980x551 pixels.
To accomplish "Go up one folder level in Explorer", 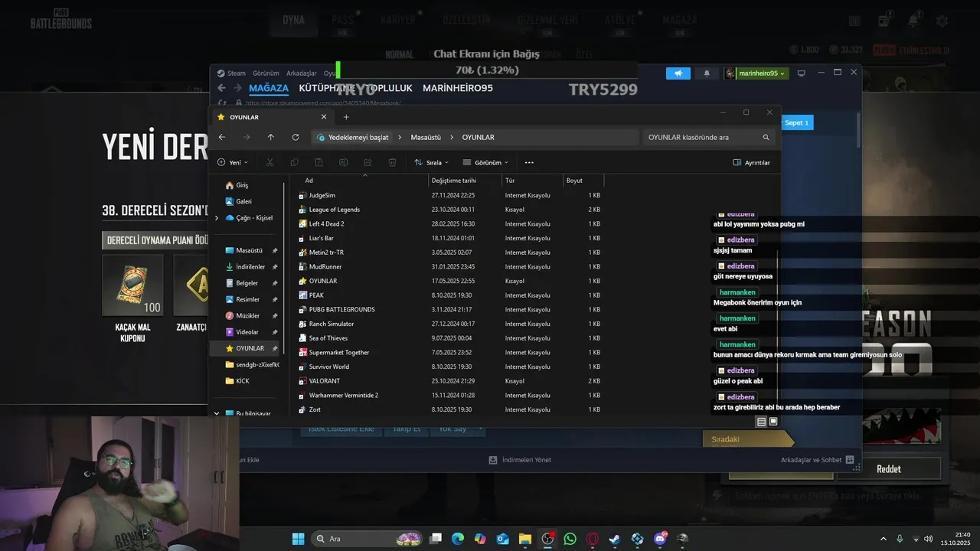I will click(x=271, y=137).
